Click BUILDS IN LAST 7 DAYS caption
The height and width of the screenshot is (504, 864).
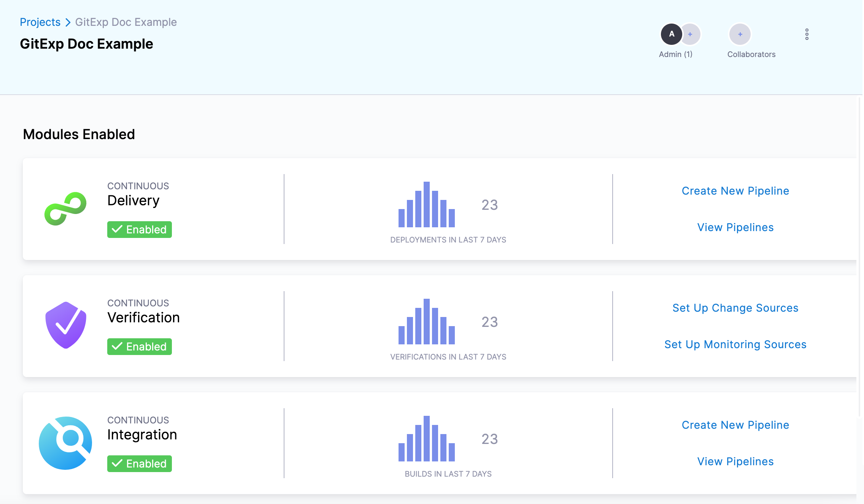[x=448, y=474]
